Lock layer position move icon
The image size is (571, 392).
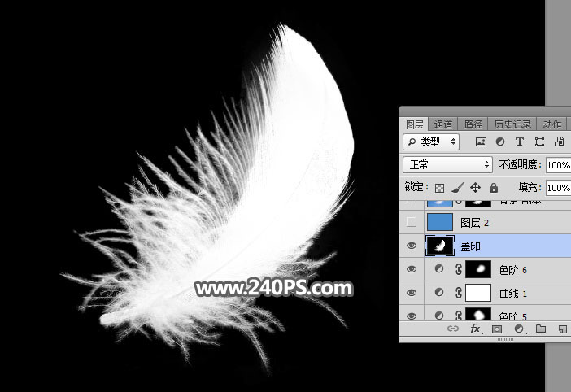(475, 187)
